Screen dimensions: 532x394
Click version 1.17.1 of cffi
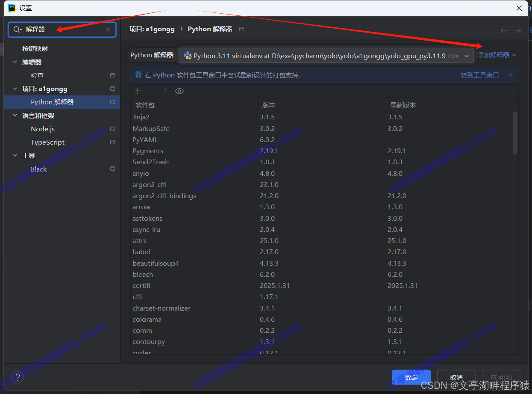[x=269, y=296]
